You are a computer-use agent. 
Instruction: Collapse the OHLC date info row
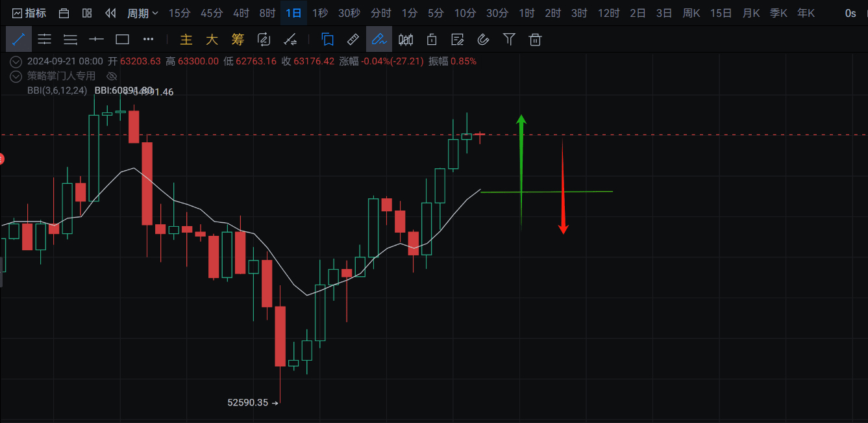16,61
